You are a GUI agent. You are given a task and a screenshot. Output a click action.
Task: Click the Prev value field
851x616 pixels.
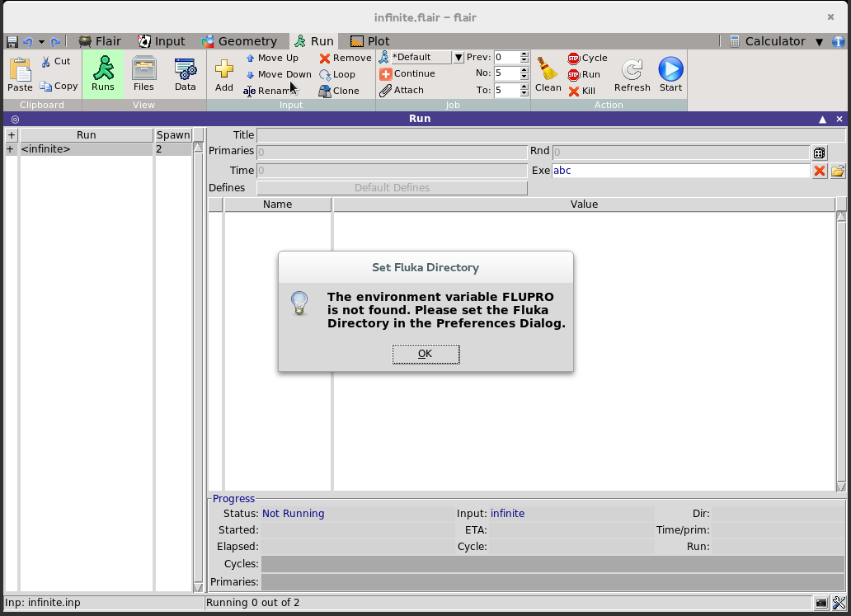pos(506,57)
